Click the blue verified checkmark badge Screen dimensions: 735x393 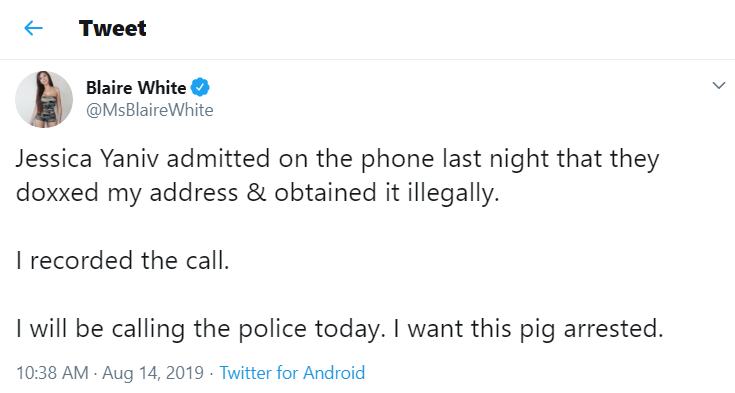click(x=200, y=87)
